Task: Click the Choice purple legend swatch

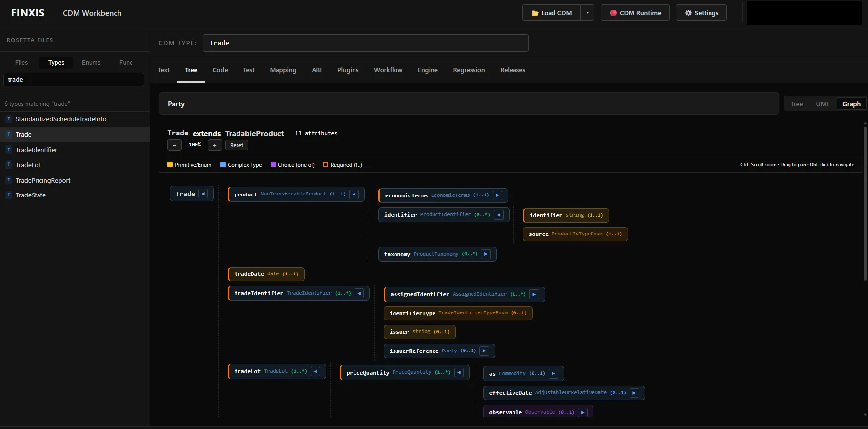Action: 273,165
